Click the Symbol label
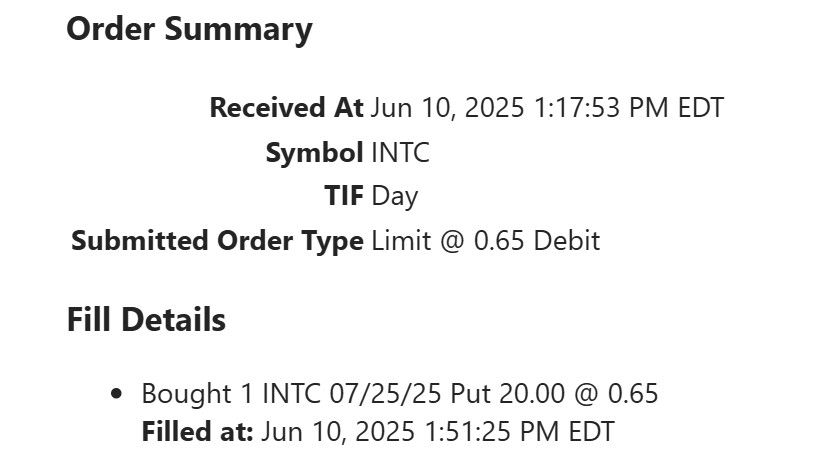832x472 pixels. point(314,153)
